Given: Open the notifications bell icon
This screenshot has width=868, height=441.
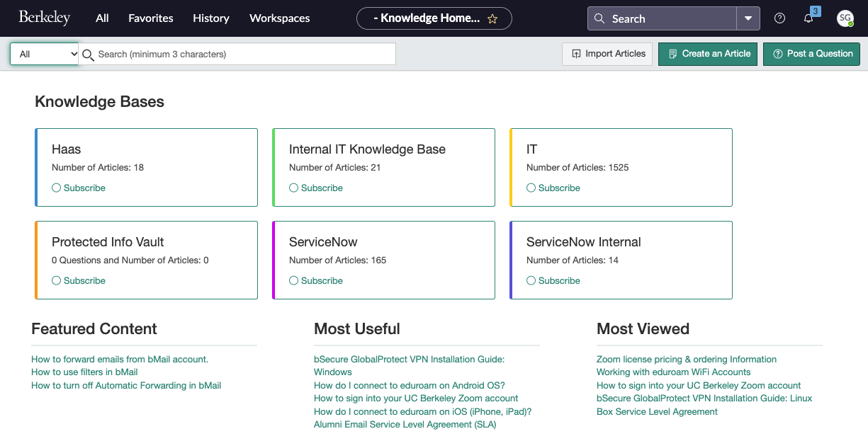Looking at the screenshot, I should point(808,18).
